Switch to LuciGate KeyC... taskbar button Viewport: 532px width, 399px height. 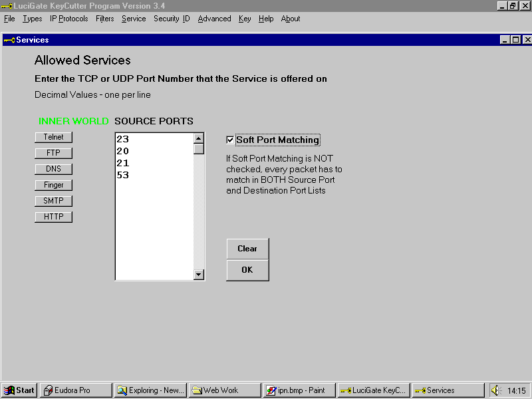point(374,390)
